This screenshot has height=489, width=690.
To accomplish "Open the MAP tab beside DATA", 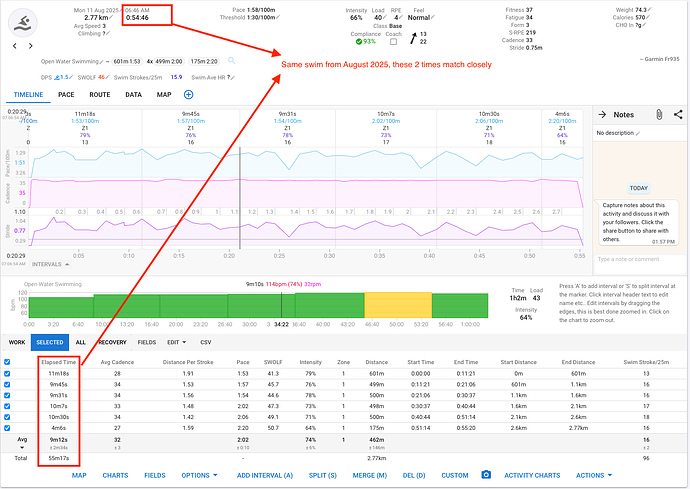I will point(164,95).
